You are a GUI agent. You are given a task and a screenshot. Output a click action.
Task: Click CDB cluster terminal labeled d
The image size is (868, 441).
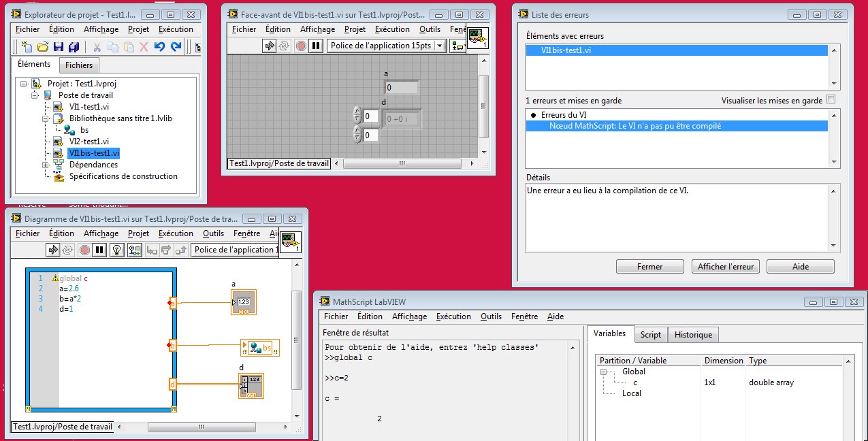(251, 385)
